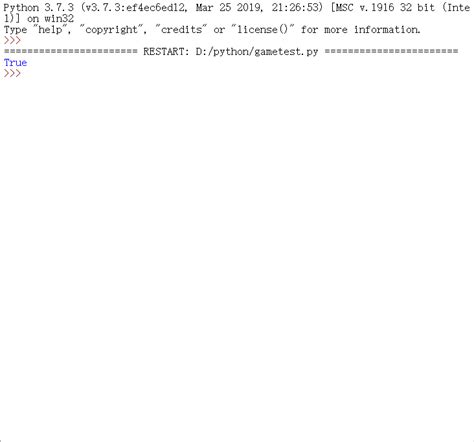Click the >>> prompt above the RESTART line

12,40
